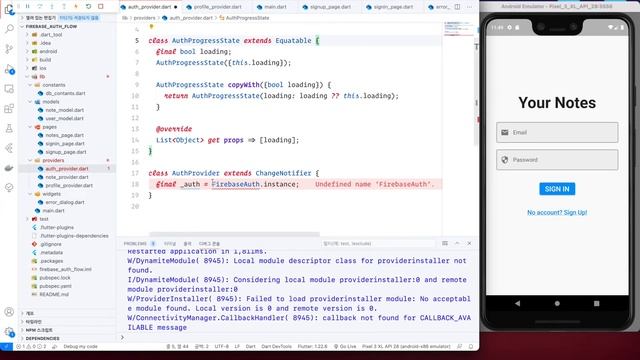
Task: Open the editor more actions ellipsis
Action: pos(469,7)
